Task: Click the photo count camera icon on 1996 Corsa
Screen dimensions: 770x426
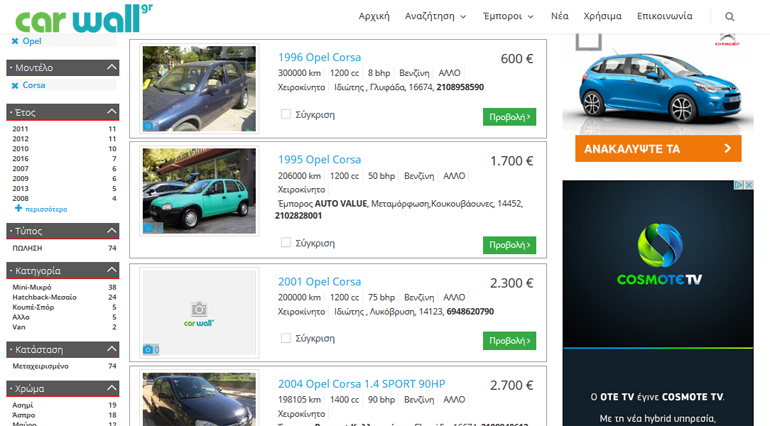Action: point(148,126)
